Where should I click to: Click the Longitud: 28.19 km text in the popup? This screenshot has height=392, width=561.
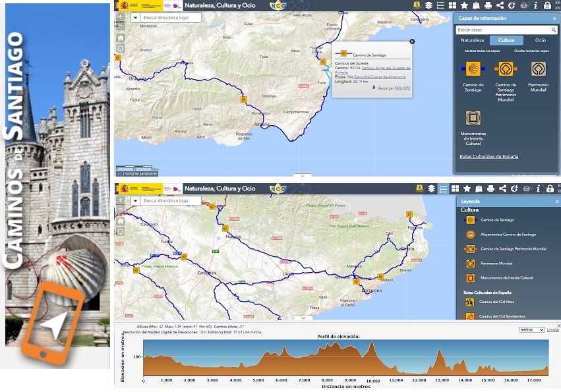[x=351, y=82]
